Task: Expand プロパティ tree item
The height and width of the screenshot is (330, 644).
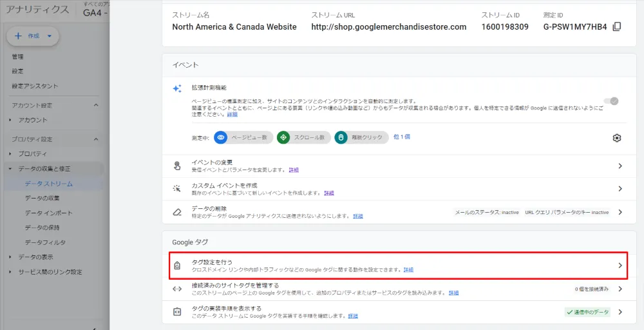Action: coord(10,153)
